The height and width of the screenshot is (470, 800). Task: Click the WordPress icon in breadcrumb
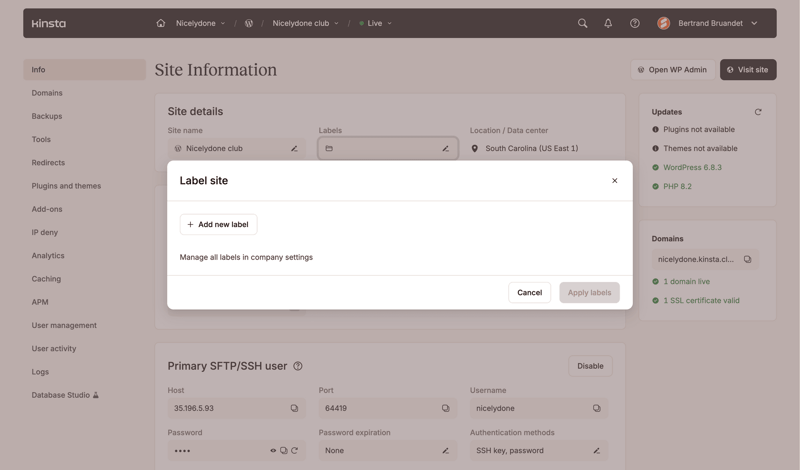coord(248,23)
